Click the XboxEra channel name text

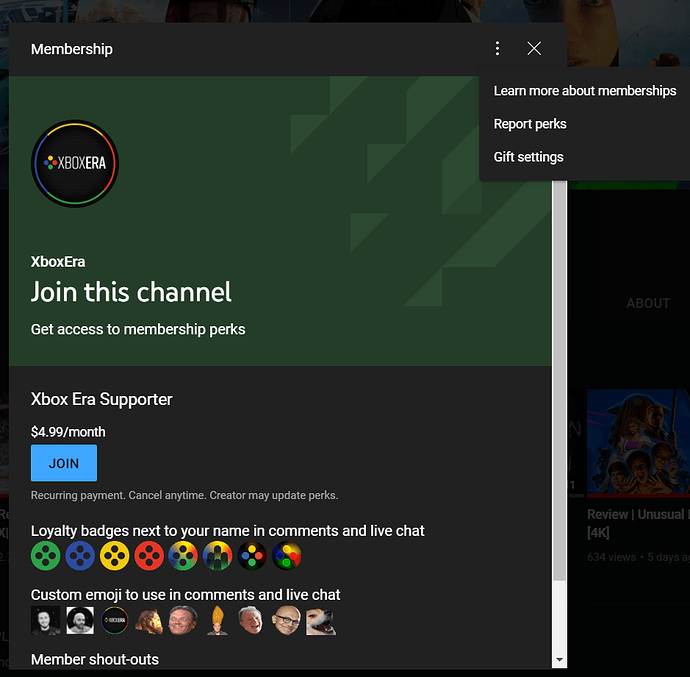click(58, 262)
